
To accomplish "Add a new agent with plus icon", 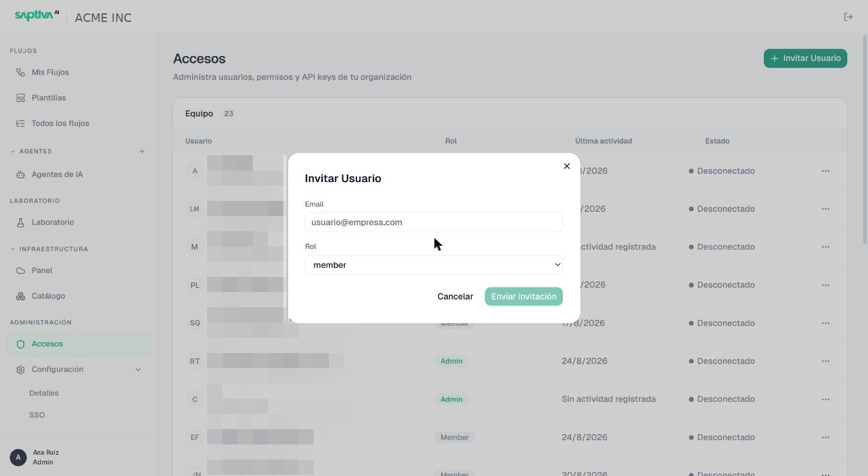I will tap(142, 152).
